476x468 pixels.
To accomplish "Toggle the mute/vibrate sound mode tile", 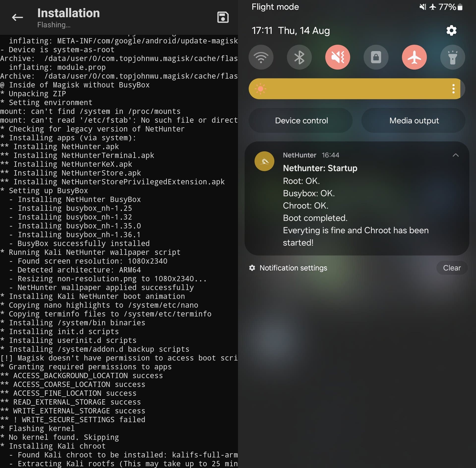I will point(337,57).
